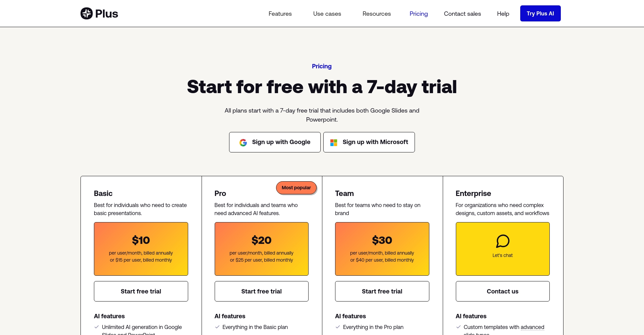Click Contact us under Enterprise

coord(502,291)
